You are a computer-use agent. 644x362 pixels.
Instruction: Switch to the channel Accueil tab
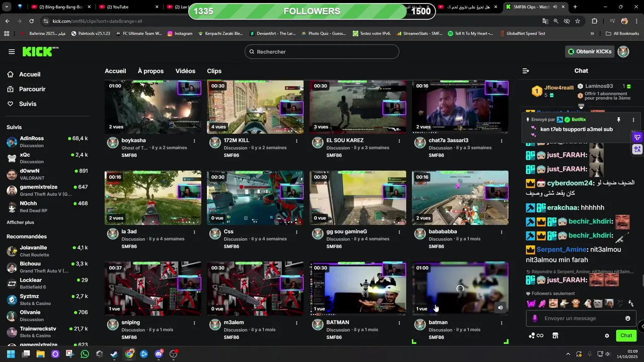pyautogui.click(x=115, y=71)
